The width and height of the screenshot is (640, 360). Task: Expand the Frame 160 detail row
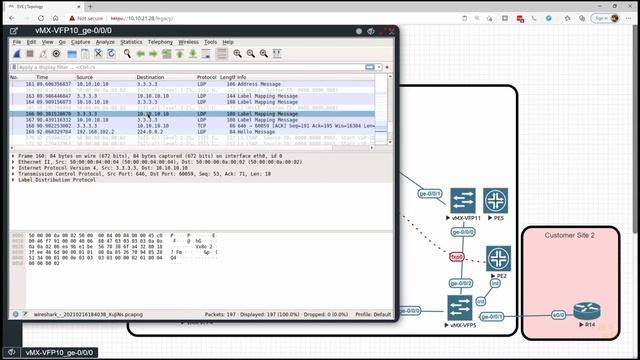pyautogui.click(x=13, y=156)
